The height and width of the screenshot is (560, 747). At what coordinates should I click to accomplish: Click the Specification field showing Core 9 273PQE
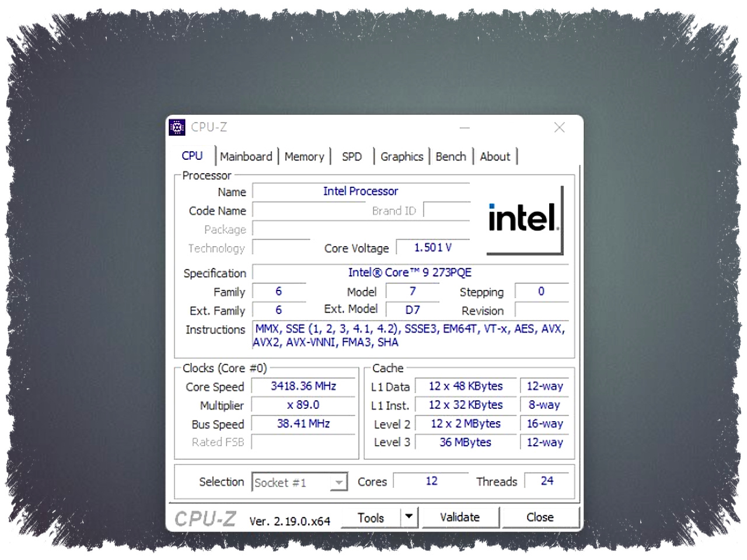tap(410, 272)
